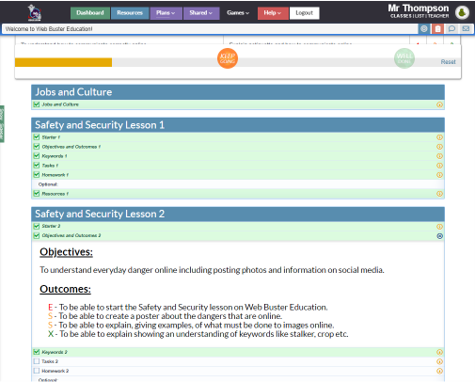Click the CLASSES link under Mr Thompson
This screenshot has width=475, height=383.
(401, 16)
